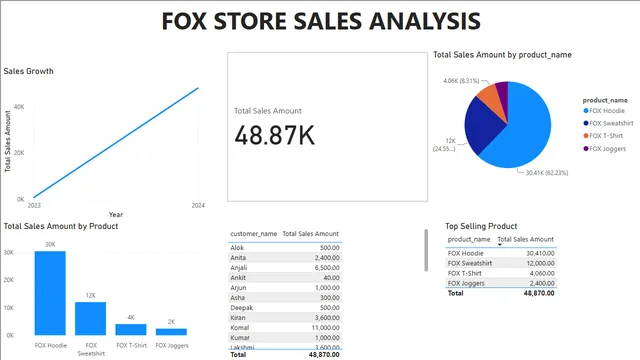Click sort arrow under Top Selling Total Sales Amount
Screen dimensions: 640x360
500,245
